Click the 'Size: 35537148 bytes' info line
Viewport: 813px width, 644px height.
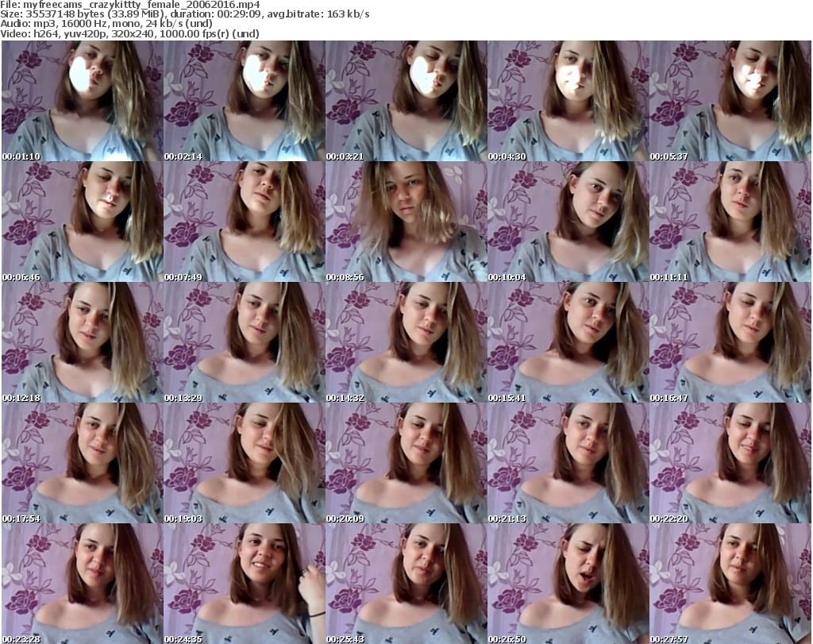pyautogui.click(x=184, y=14)
